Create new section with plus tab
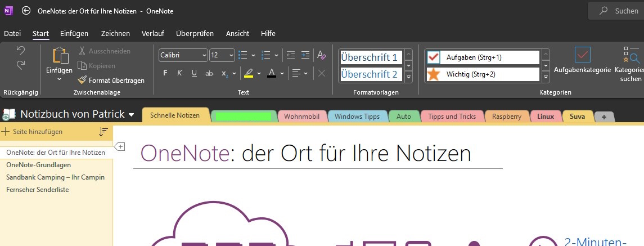Screen dimensions: 644x246 [604, 117]
